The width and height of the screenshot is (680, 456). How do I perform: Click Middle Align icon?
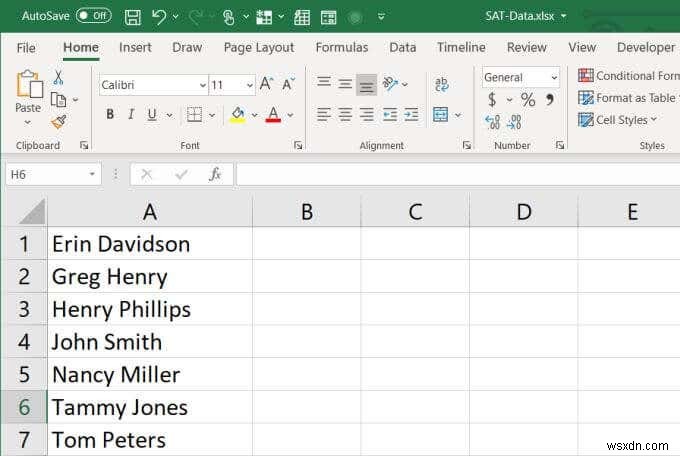(345, 83)
